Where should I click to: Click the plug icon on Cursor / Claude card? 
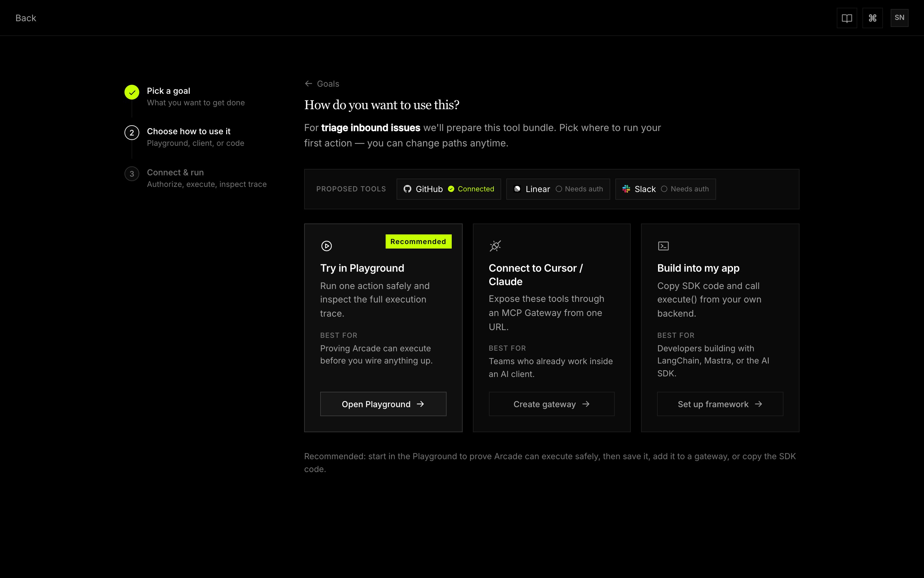[x=495, y=246]
